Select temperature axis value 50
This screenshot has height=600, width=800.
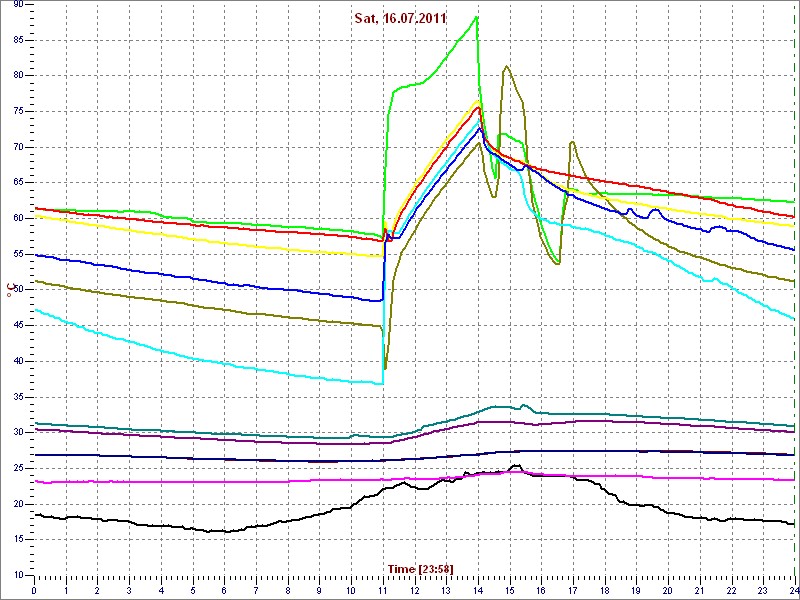click(x=18, y=290)
